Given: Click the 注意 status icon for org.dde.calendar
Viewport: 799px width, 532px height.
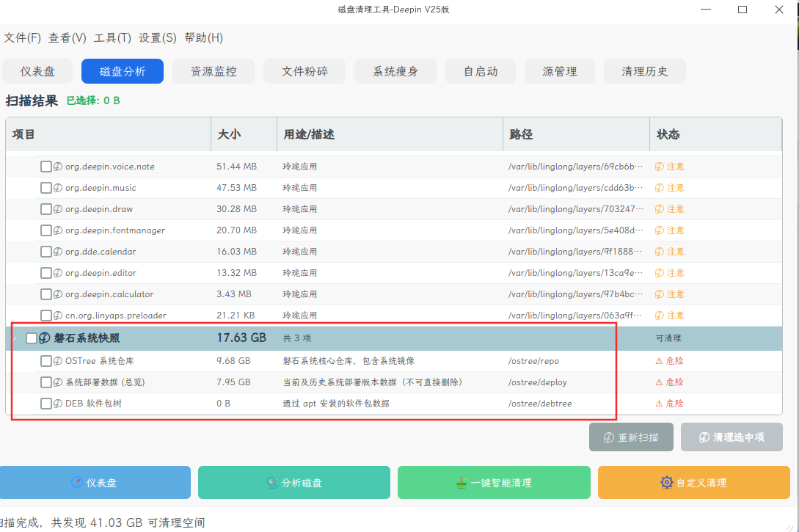Looking at the screenshot, I should (x=660, y=252).
